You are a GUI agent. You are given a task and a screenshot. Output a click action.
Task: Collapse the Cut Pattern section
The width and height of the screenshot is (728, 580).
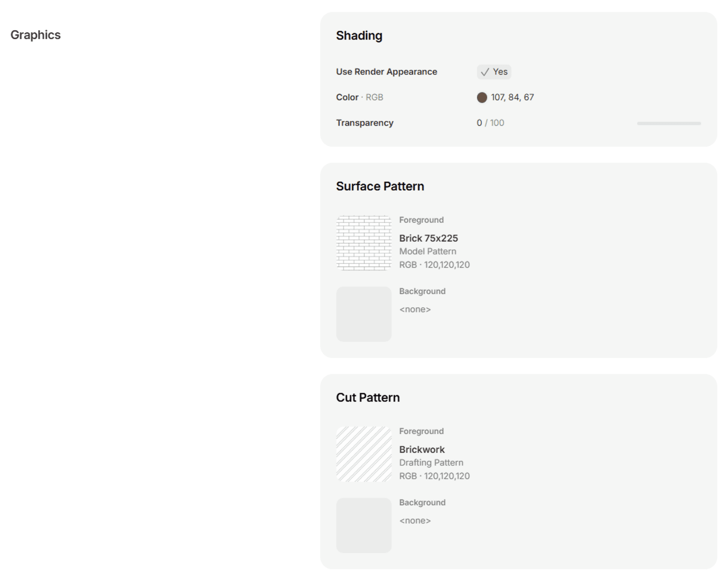click(x=367, y=397)
